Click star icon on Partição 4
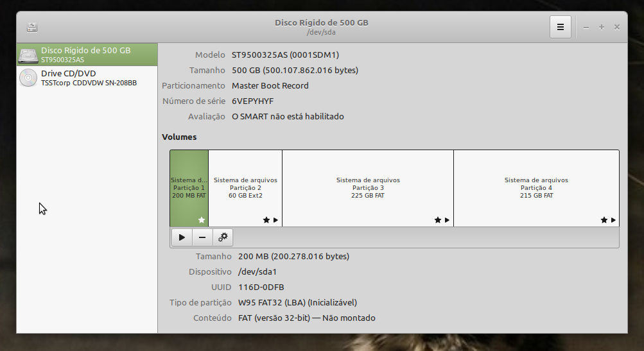Screen dimensions: 644x351 [604, 220]
